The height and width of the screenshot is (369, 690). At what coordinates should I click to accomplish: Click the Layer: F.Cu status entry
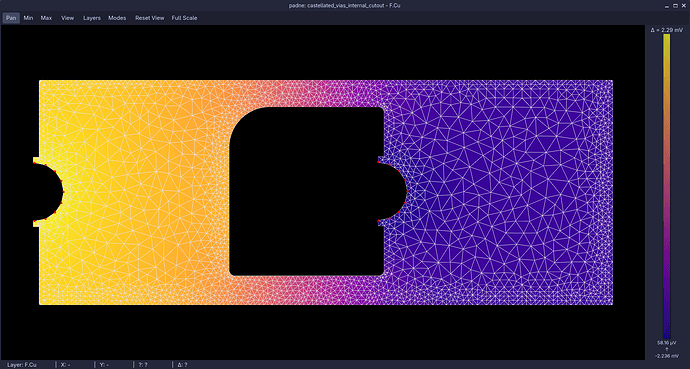point(22,365)
